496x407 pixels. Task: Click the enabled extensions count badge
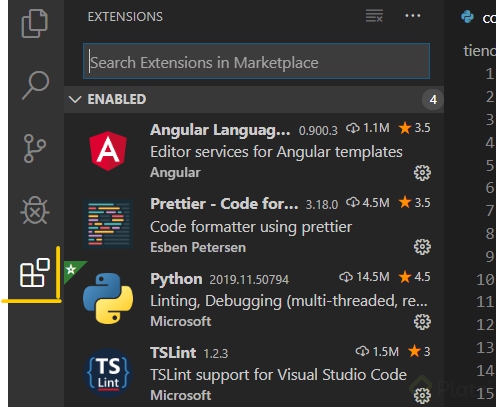coord(433,99)
